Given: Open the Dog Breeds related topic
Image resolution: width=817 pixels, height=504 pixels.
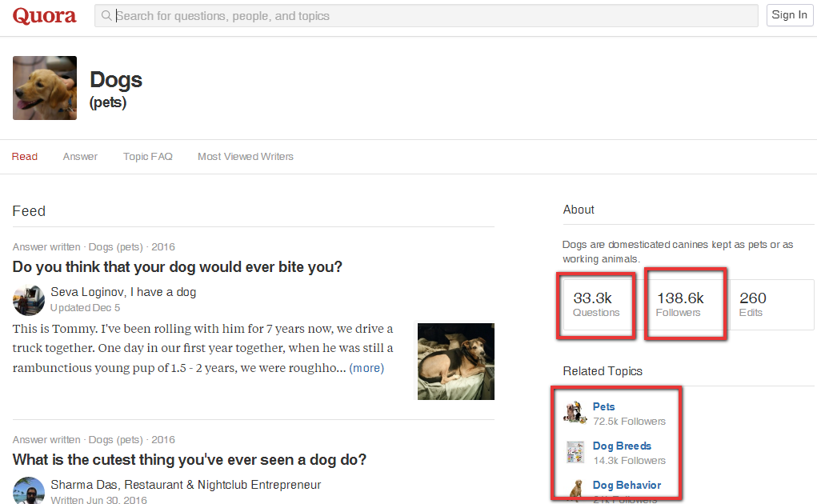Looking at the screenshot, I should [x=622, y=446].
